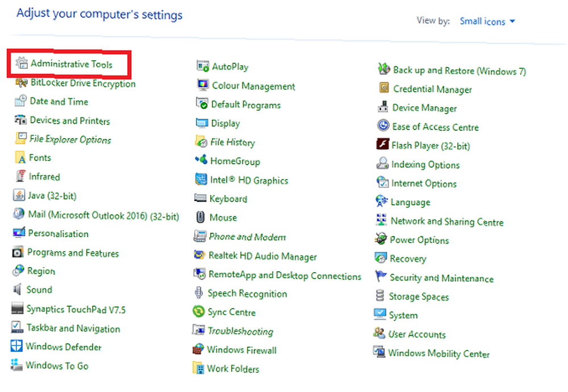568x392 pixels.
Task: Open the Date and Time clock icon
Action: tap(20, 101)
